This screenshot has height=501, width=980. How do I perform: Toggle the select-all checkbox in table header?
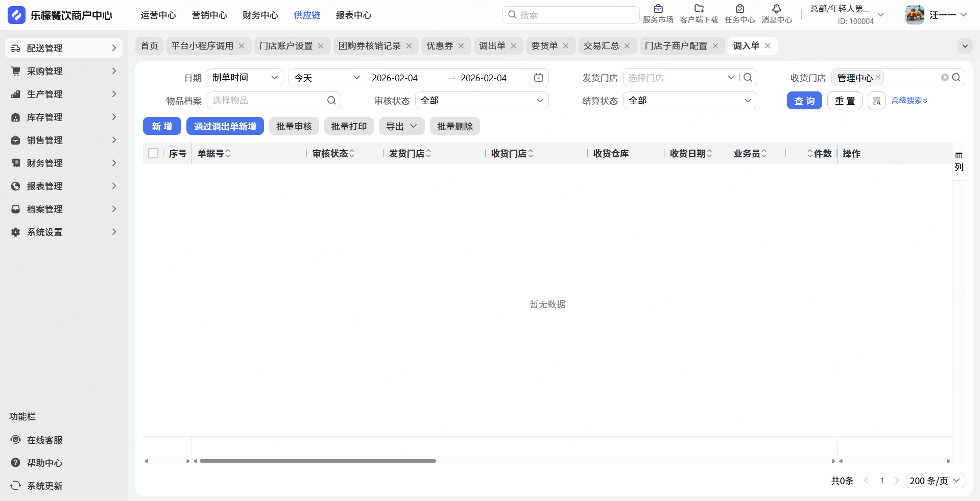(153, 153)
